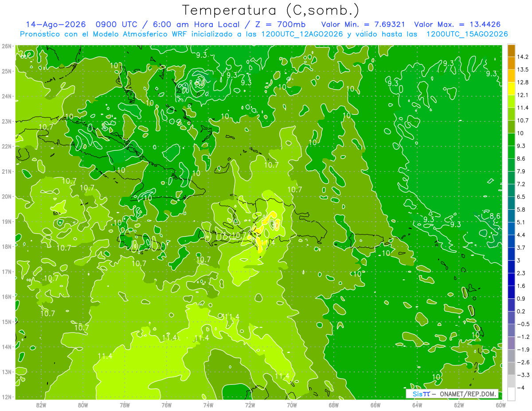This screenshot has height=411, width=532.
Task: Click the '19N' latitude axis label
Action: click(7, 221)
